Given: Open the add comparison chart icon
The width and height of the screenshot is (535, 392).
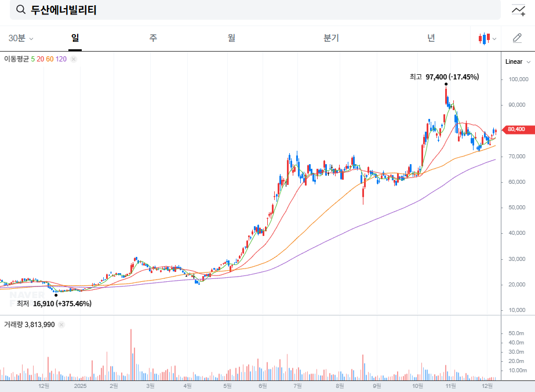Looking at the screenshot, I should coord(518,10).
